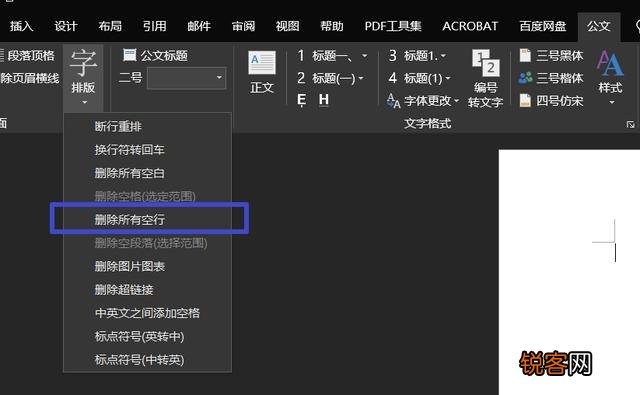Choose 删除图片图表 menu item

(x=148, y=266)
